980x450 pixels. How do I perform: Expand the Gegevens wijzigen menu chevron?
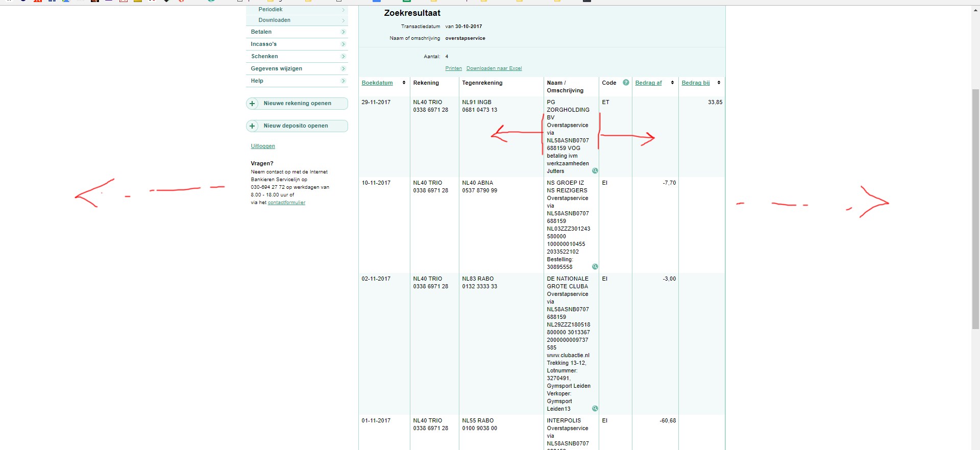click(343, 69)
